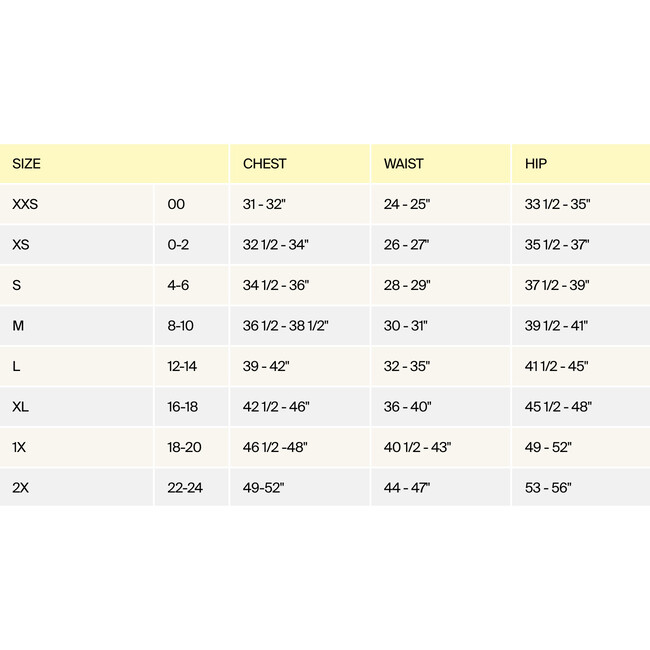This screenshot has height=650, width=650.
Task: Select the XXS size label
Action: (x=28, y=204)
